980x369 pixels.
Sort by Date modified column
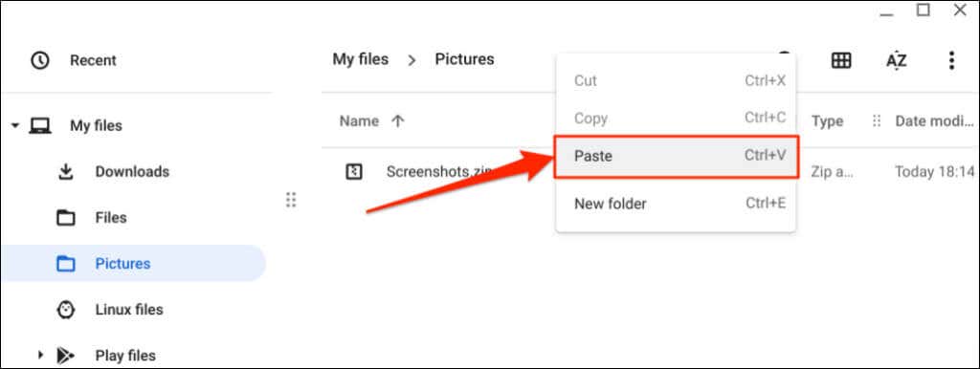[x=934, y=121]
